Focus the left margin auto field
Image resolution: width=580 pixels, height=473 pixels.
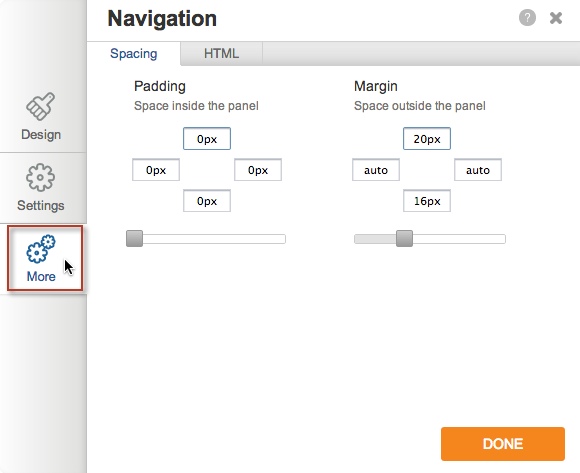tap(376, 170)
